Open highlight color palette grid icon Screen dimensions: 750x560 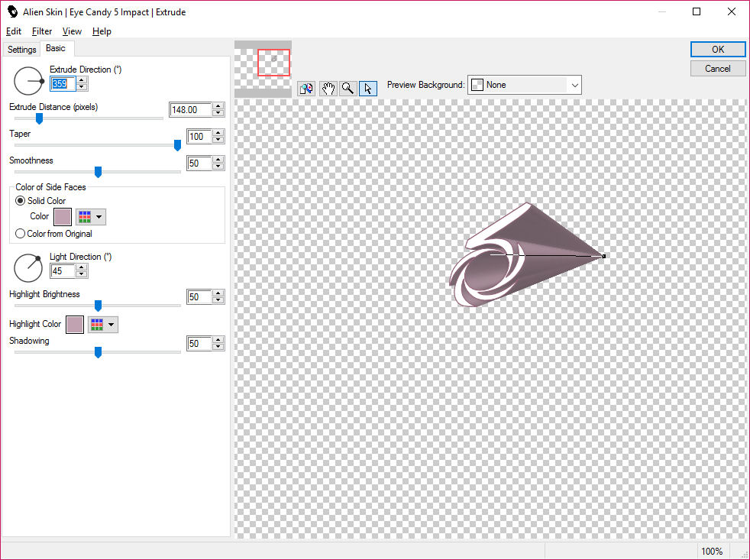[97, 325]
